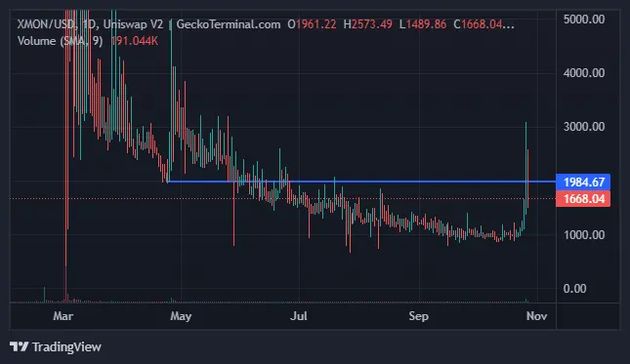Click the GeckoTerminal.com source label
The image size is (630, 364).
(229, 24)
